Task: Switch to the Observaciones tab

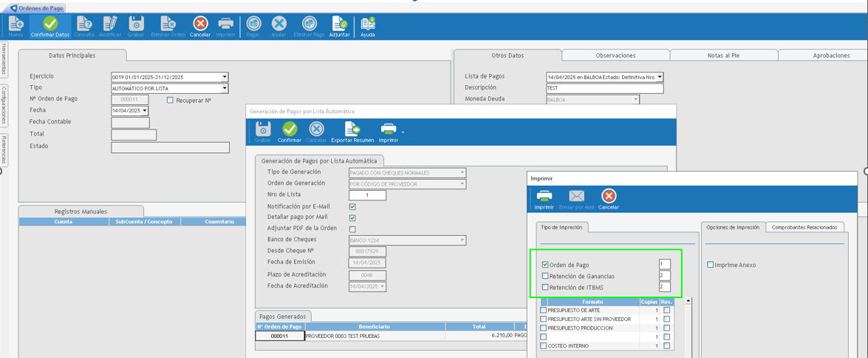Action: 615,55
